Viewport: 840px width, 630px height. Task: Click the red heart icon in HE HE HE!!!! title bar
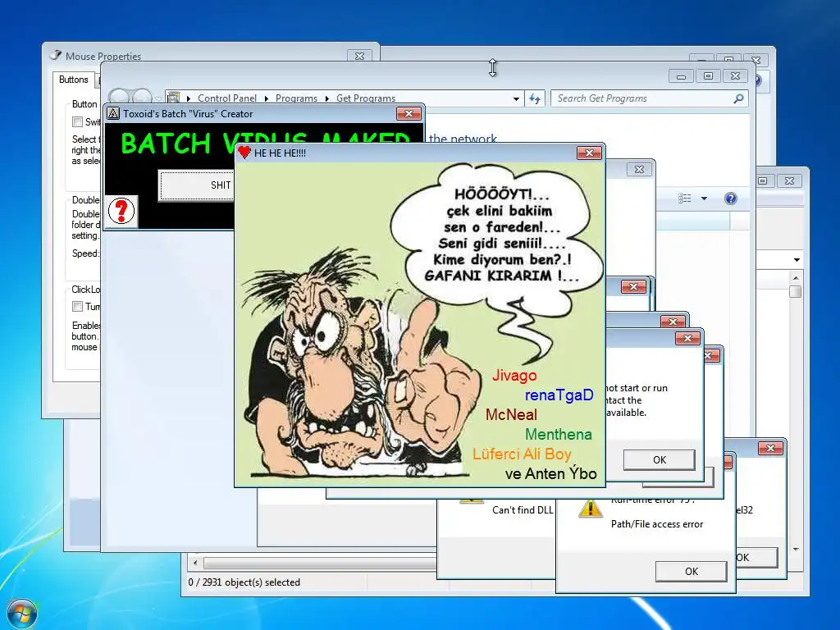coord(244,153)
